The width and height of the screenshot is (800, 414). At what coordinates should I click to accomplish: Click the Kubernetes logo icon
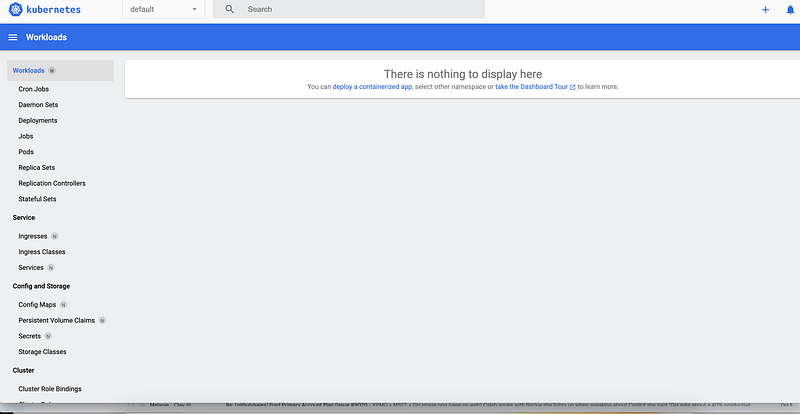pyautogui.click(x=16, y=9)
